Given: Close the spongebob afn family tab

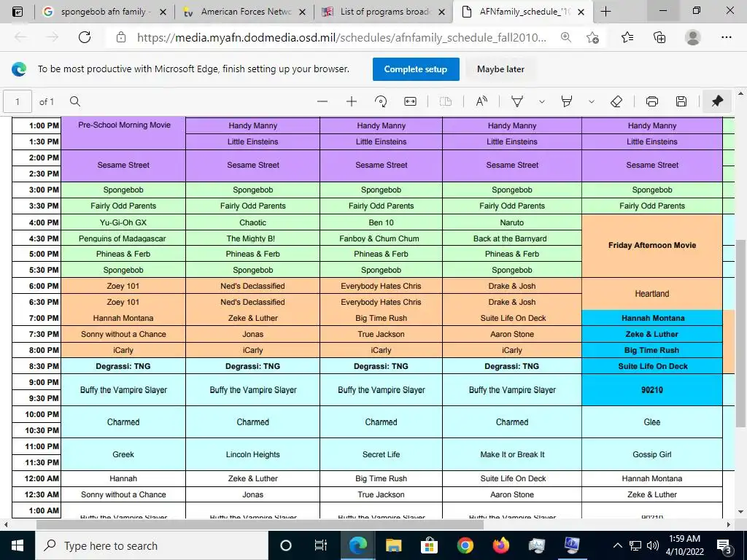Looking at the screenshot, I should (x=163, y=12).
